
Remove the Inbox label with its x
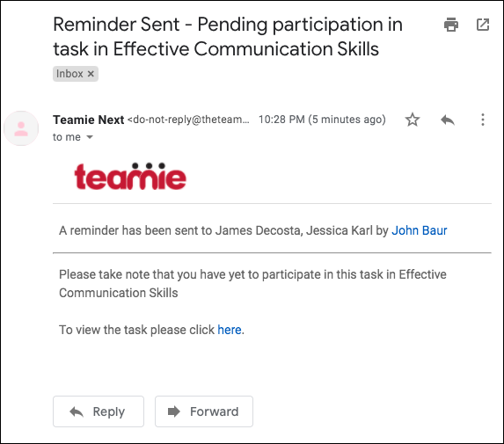pyautogui.click(x=91, y=74)
